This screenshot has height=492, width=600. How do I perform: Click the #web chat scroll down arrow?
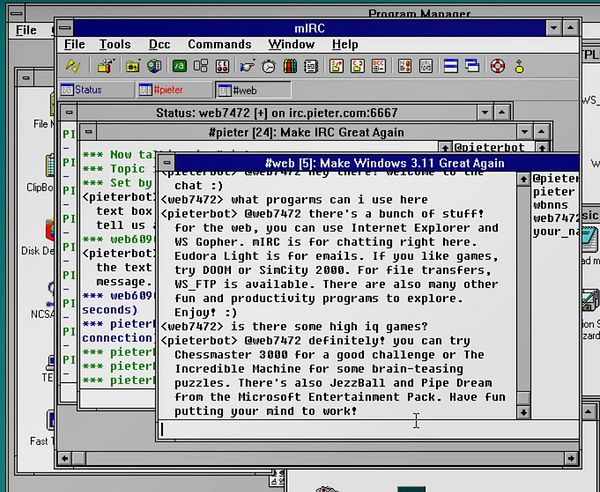(523, 412)
